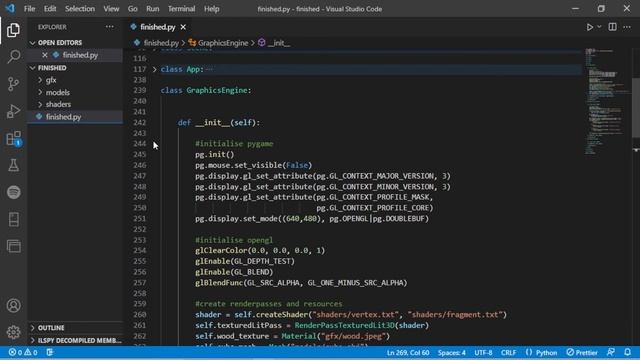Open the notebook icon in activity bar
Image resolution: width=640 pixels, height=360 pixels.
13,219
